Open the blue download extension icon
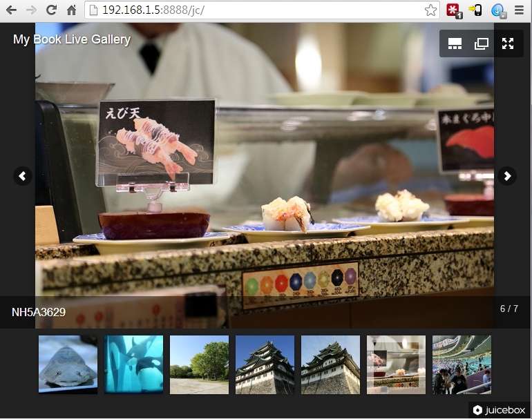 [498, 10]
